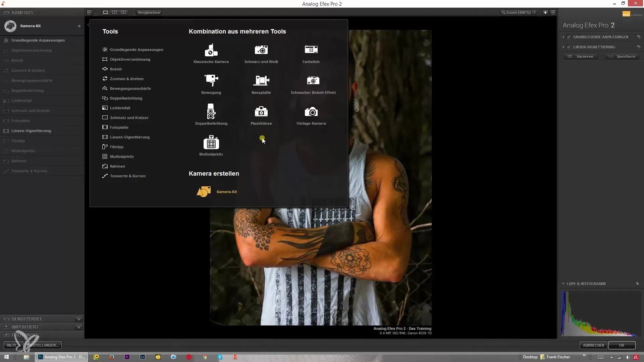
Task: Enable the Bokeh filter in left panel
Action: coord(42,60)
